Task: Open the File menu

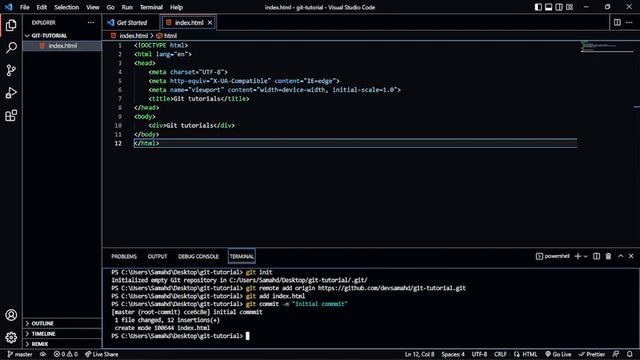Action: click(x=24, y=7)
